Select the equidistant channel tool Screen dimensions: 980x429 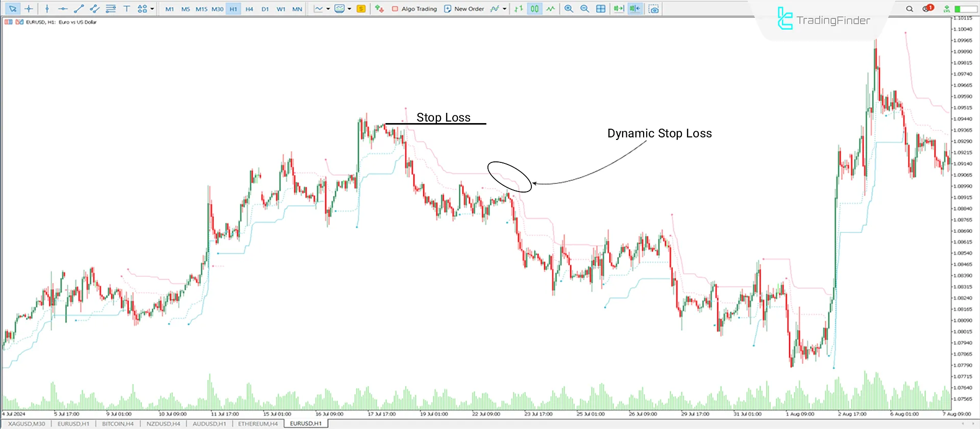tap(94, 9)
